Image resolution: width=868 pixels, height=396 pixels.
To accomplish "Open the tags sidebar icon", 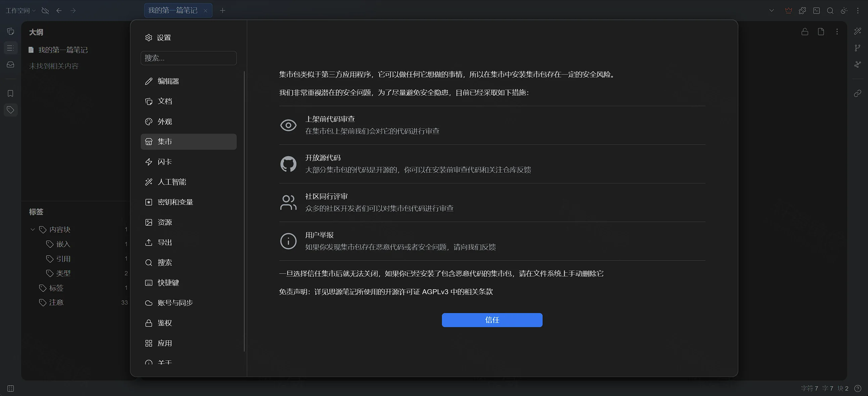I will 10,110.
